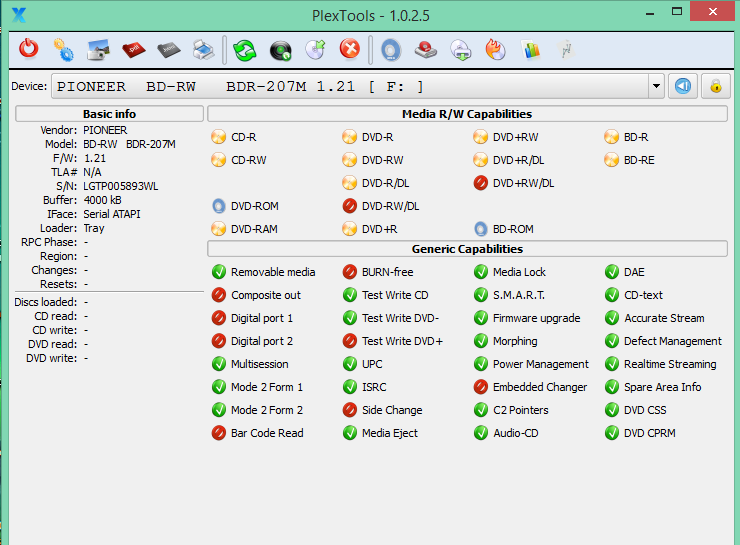The height and width of the screenshot is (545, 740).
Task: Click the Media Eject label
Action: (390, 433)
